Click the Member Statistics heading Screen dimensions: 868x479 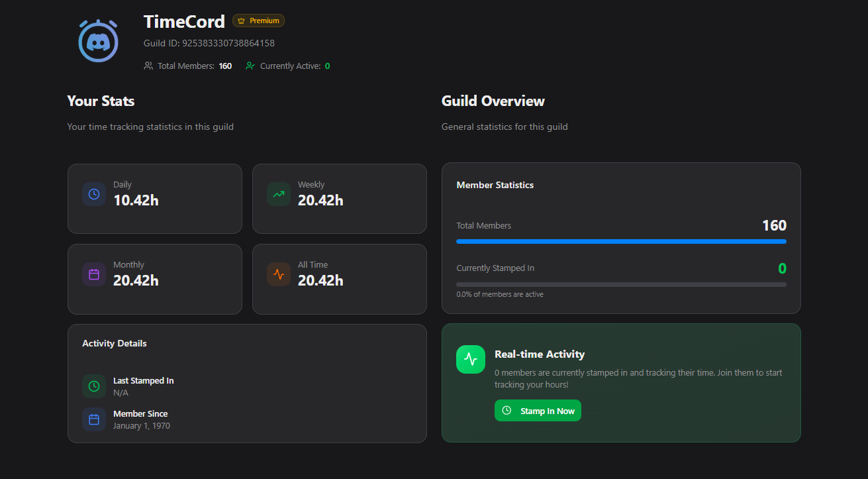[x=495, y=185]
